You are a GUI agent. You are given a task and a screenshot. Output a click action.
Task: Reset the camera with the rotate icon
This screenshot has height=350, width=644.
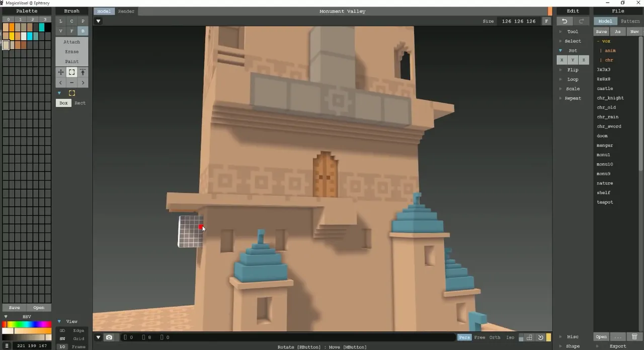tap(540, 337)
